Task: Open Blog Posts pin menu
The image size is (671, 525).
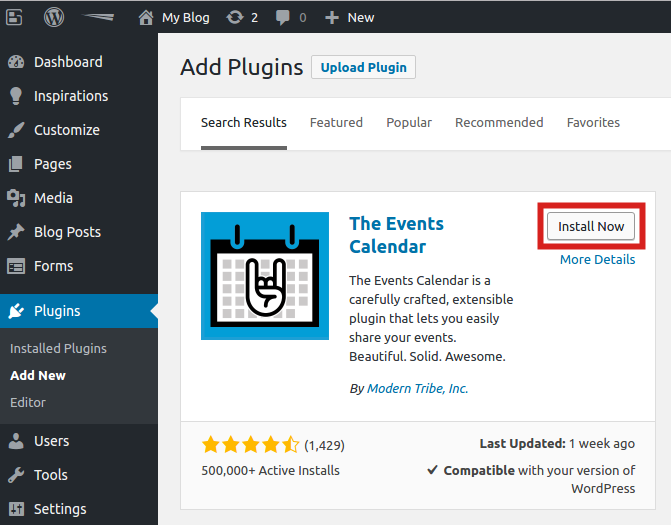Action: [x=67, y=232]
